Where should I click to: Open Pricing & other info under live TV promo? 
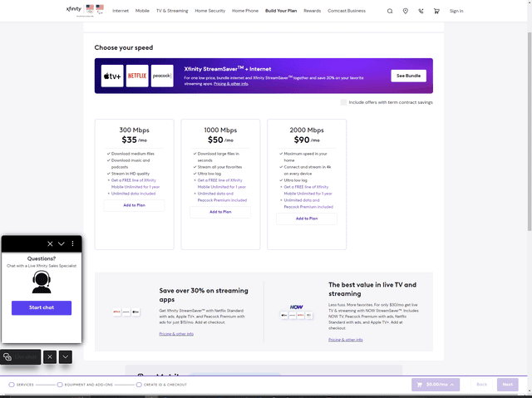tap(346, 340)
